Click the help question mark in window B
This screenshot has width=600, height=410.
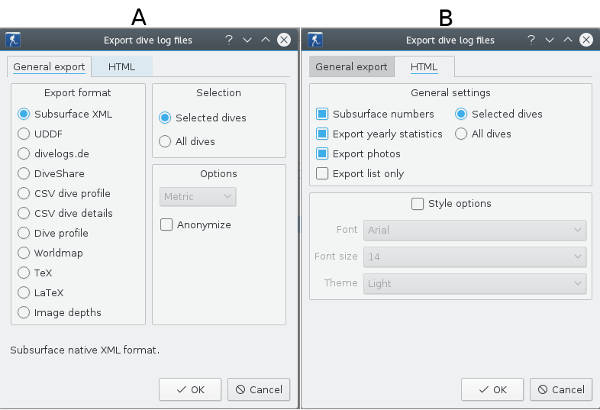tap(531, 39)
